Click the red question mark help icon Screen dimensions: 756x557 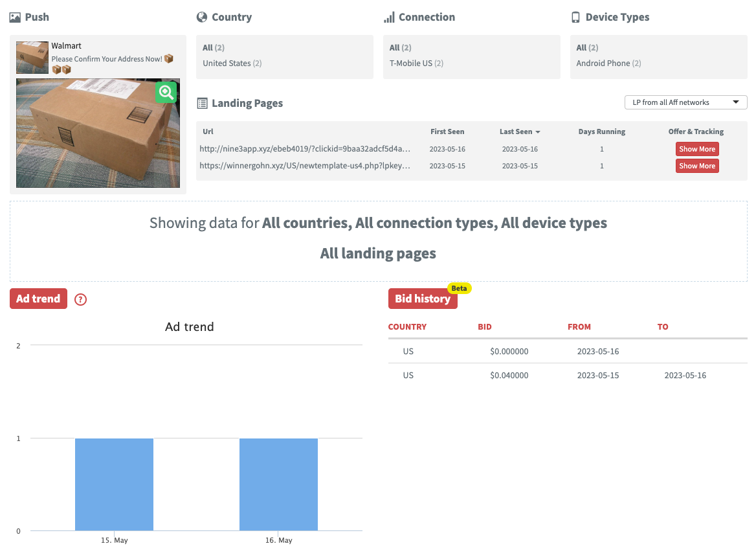(x=81, y=299)
